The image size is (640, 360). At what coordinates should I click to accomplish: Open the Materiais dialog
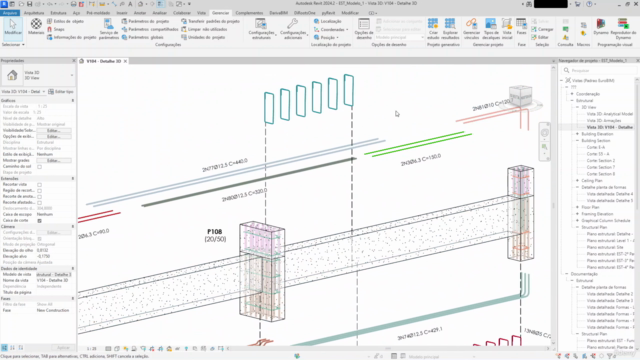coord(36,27)
